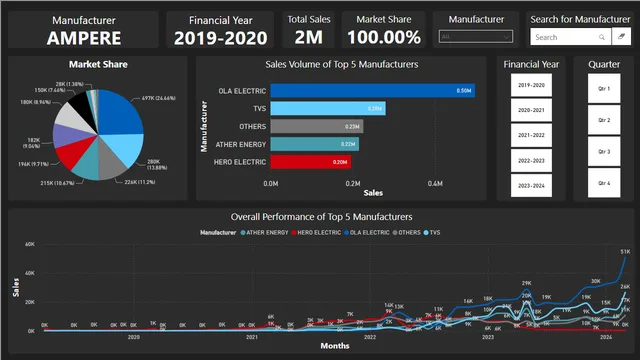Open the Manufacturer dropdown
Screen dimensions: 640x360
(x=476, y=37)
